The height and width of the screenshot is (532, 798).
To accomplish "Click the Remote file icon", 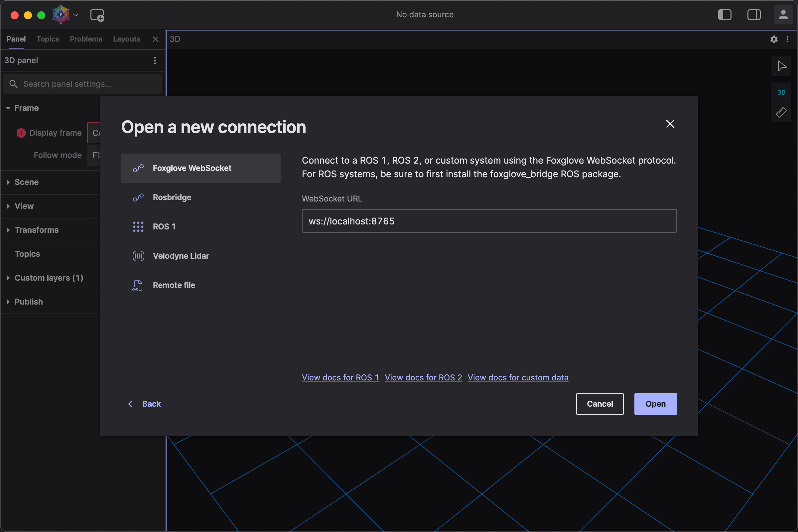I will [x=137, y=285].
